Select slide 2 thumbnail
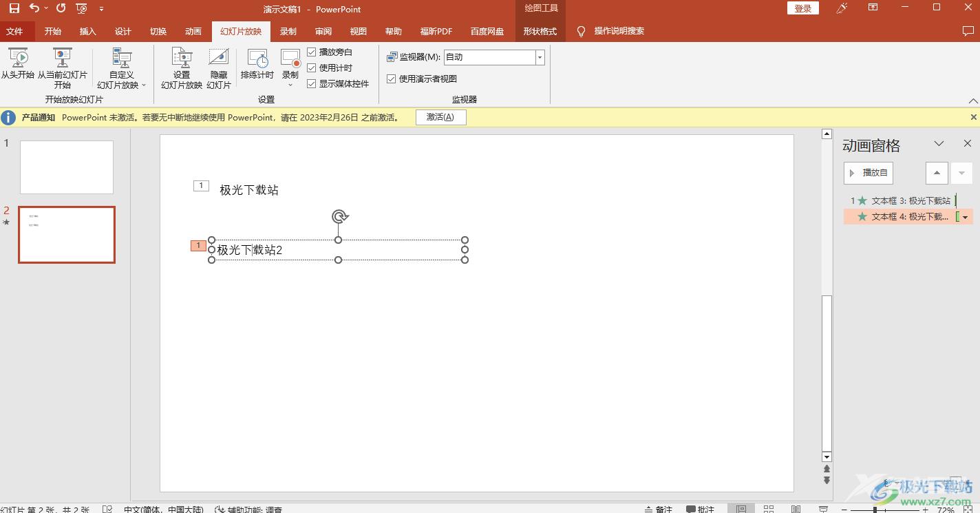Viewport: 980px width, 513px height. coord(67,235)
